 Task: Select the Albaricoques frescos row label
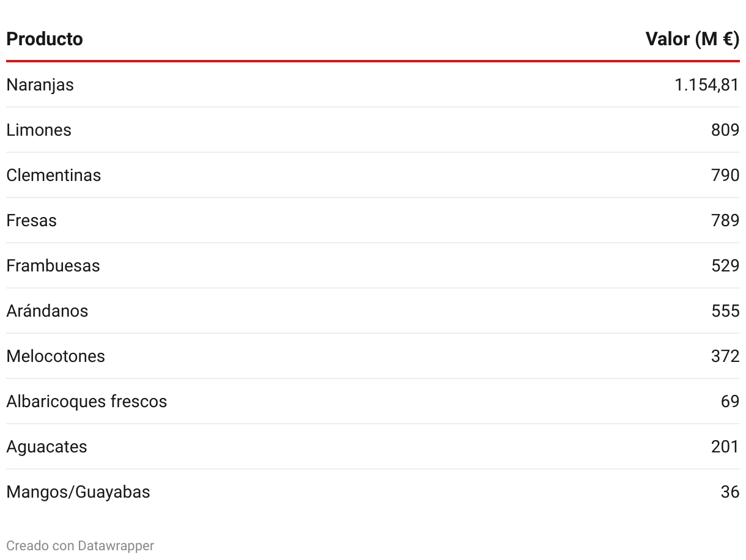(x=87, y=401)
